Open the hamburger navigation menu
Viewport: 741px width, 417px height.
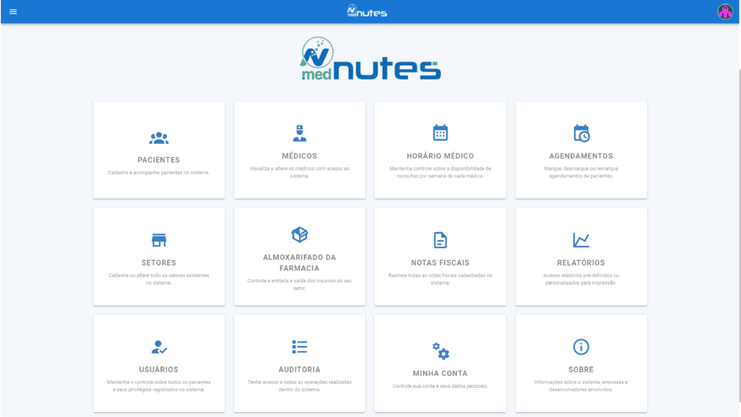point(13,11)
